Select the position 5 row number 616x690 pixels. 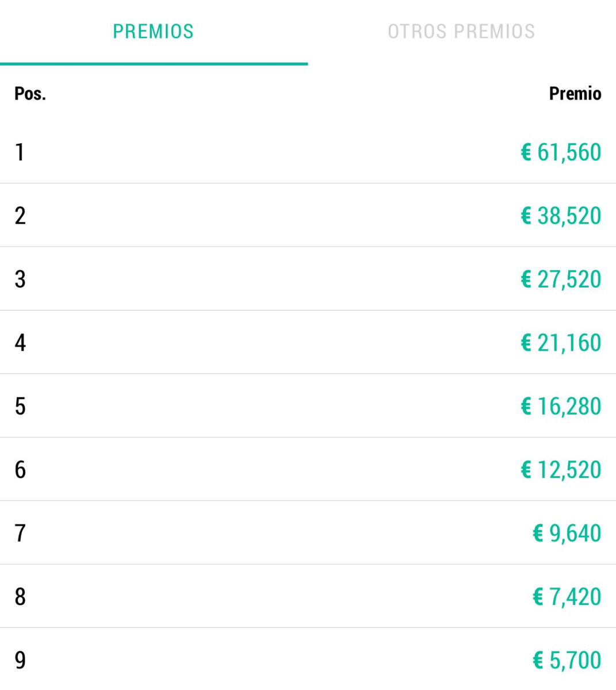(x=20, y=406)
